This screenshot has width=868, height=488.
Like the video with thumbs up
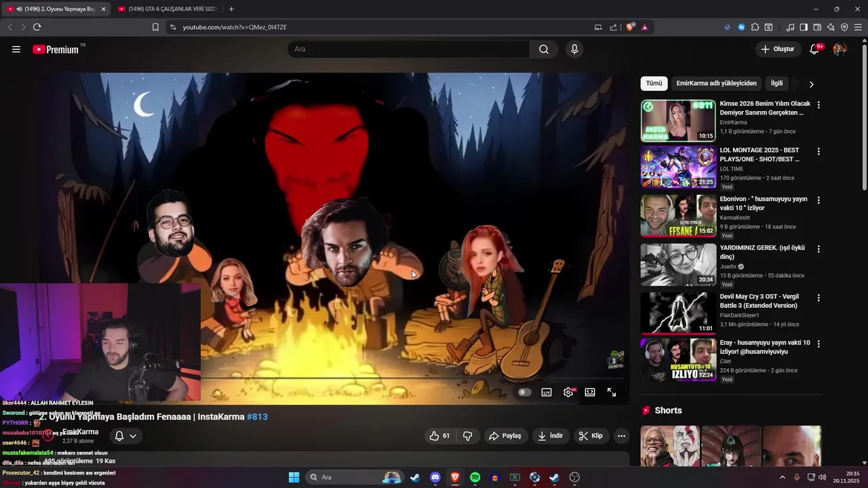tap(439, 436)
